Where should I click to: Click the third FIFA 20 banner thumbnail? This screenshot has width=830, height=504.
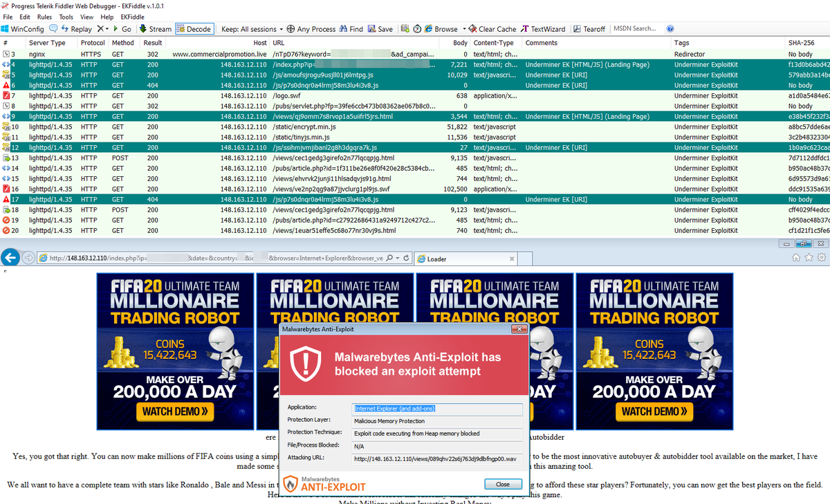[495, 352]
